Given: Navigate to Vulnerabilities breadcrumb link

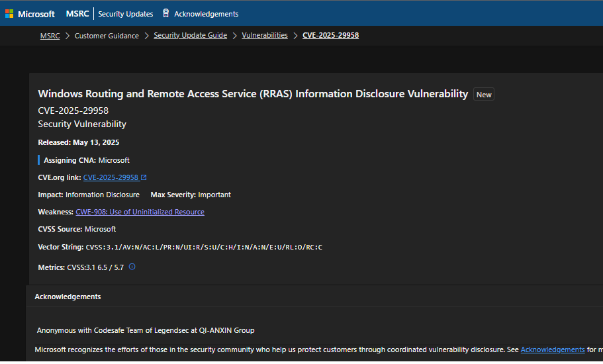Looking at the screenshot, I should coord(265,36).
